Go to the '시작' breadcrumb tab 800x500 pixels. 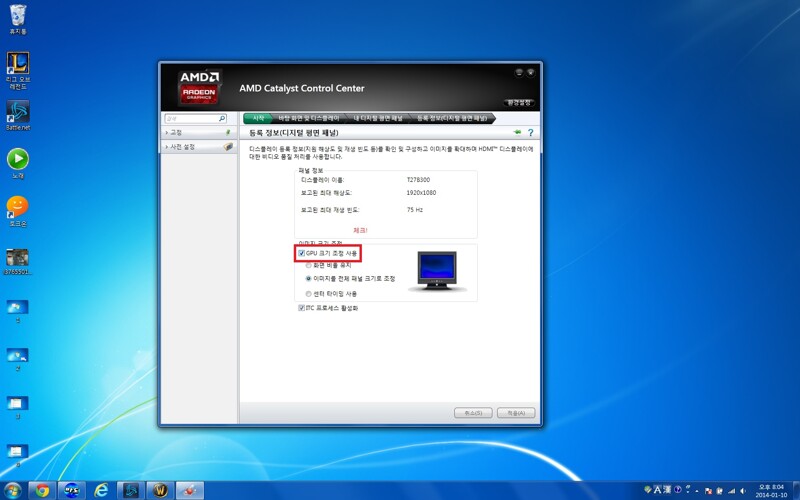tap(258, 118)
